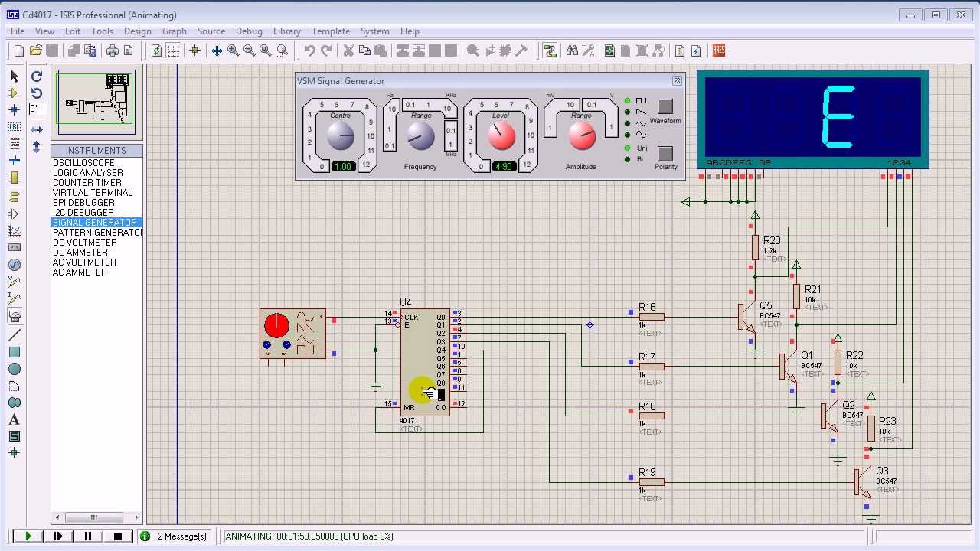This screenshot has height=551, width=980.
Task: Click the Pause simulation button
Action: [x=87, y=536]
